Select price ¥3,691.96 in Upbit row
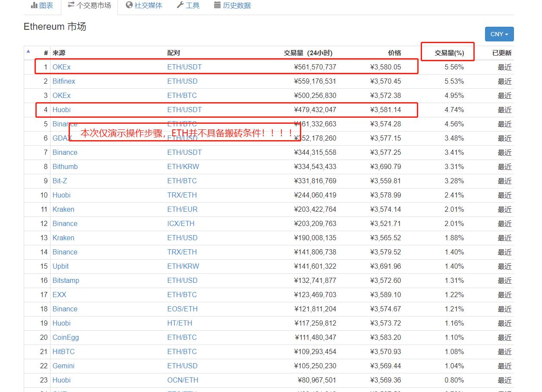This screenshot has height=392, width=542. pyautogui.click(x=385, y=266)
